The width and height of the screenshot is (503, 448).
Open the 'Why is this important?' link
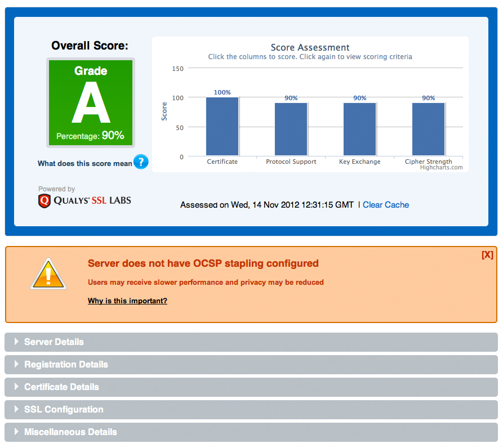point(127,301)
